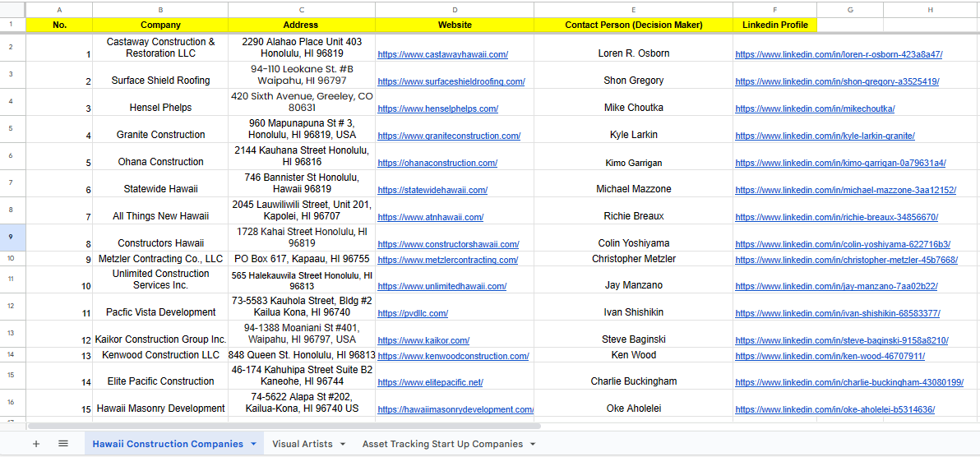
Task: Select column C header
Action: pyautogui.click(x=302, y=9)
